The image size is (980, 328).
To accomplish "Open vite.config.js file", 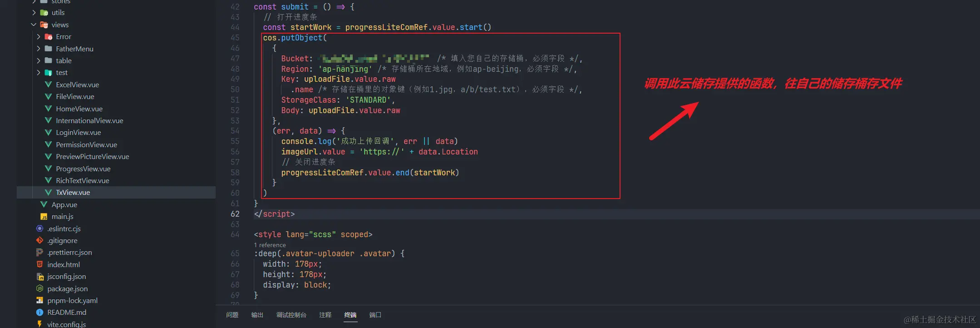I will [66, 324].
